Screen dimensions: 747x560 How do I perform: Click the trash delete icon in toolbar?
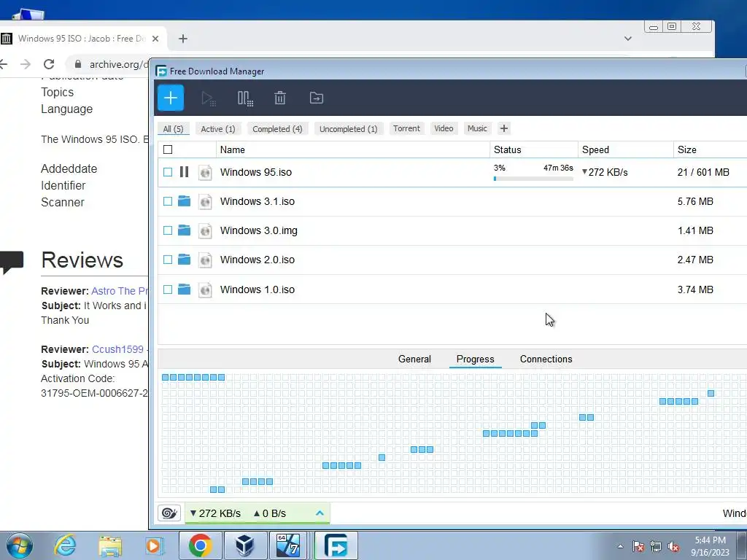tap(280, 98)
